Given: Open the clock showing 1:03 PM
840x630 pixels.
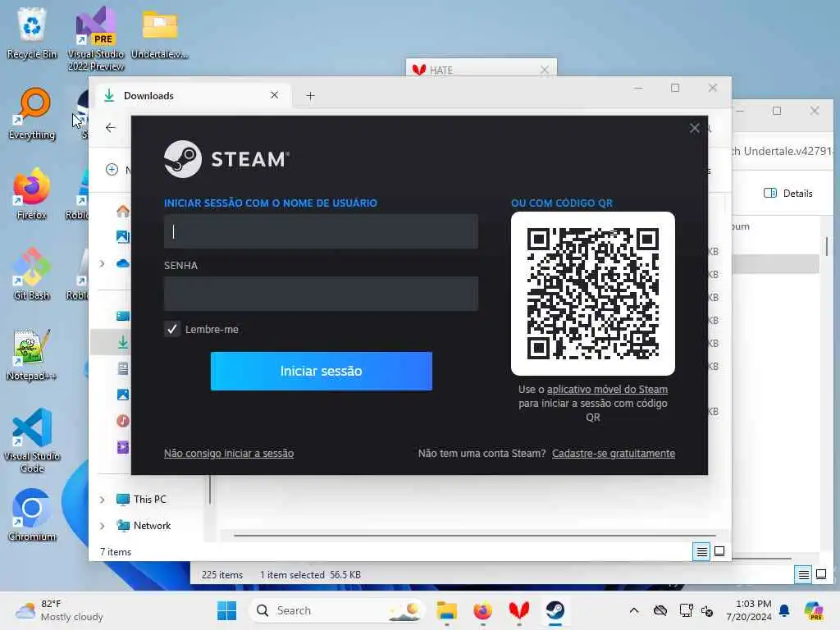Looking at the screenshot, I should [749, 610].
